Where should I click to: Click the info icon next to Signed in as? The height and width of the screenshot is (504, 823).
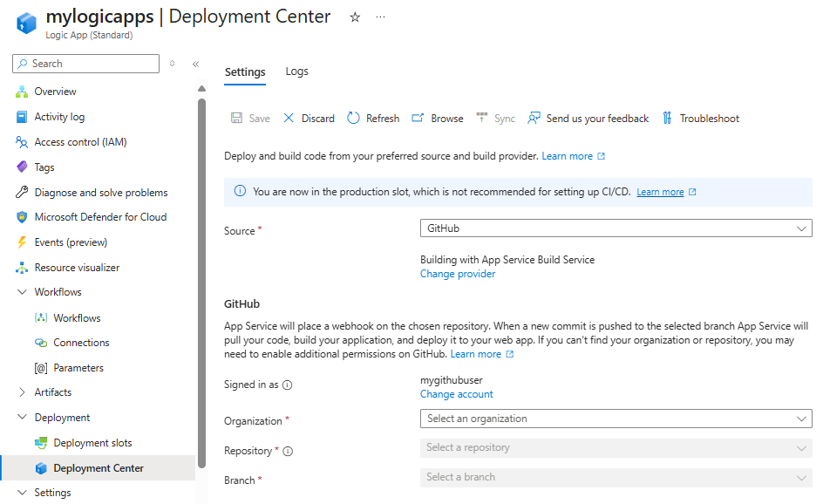pos(287,385)
